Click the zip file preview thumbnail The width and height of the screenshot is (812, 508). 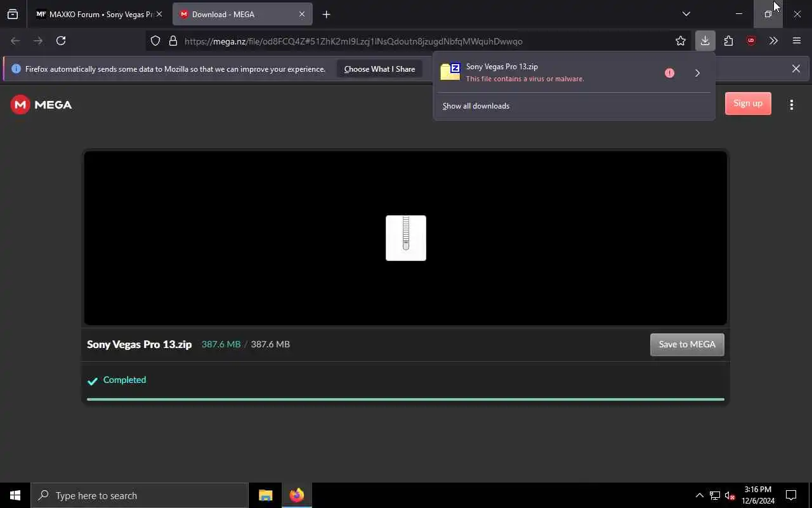coord(406,238)
